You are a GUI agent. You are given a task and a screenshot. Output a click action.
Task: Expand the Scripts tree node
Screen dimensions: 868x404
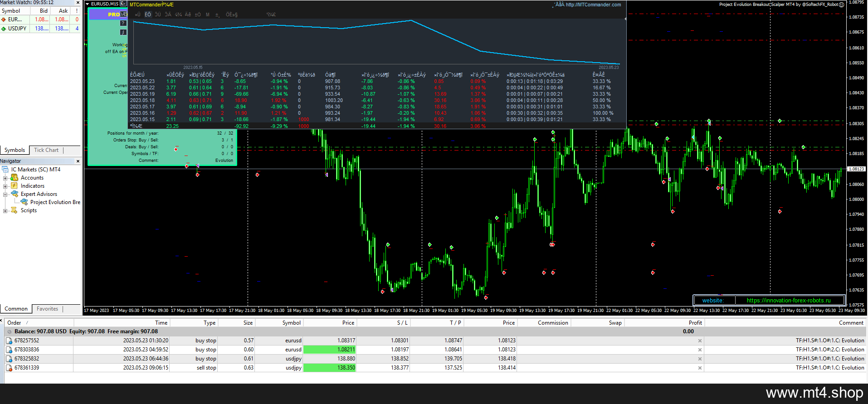[x=5, y=210]
